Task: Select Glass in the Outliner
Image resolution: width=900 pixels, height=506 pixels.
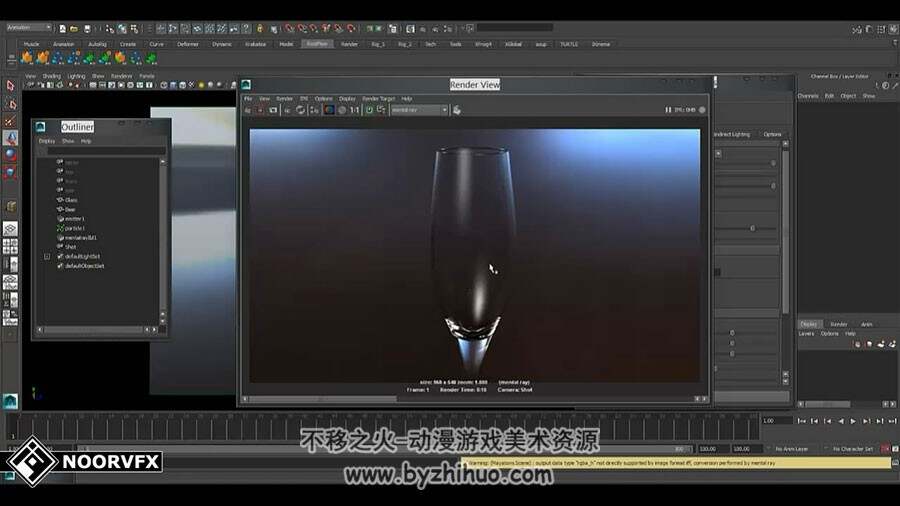Action: 71,200
